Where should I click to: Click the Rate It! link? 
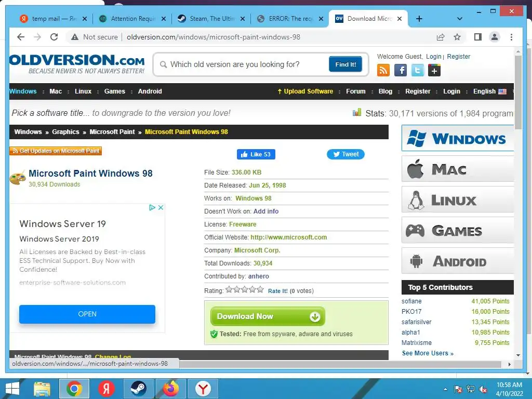coord(277,291)
